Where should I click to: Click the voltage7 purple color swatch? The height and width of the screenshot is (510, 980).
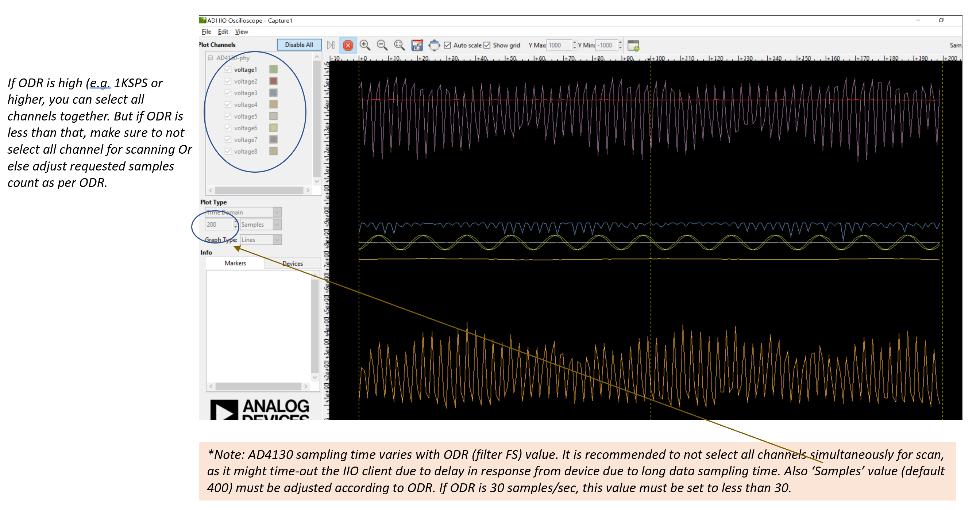tap(273, 139)
